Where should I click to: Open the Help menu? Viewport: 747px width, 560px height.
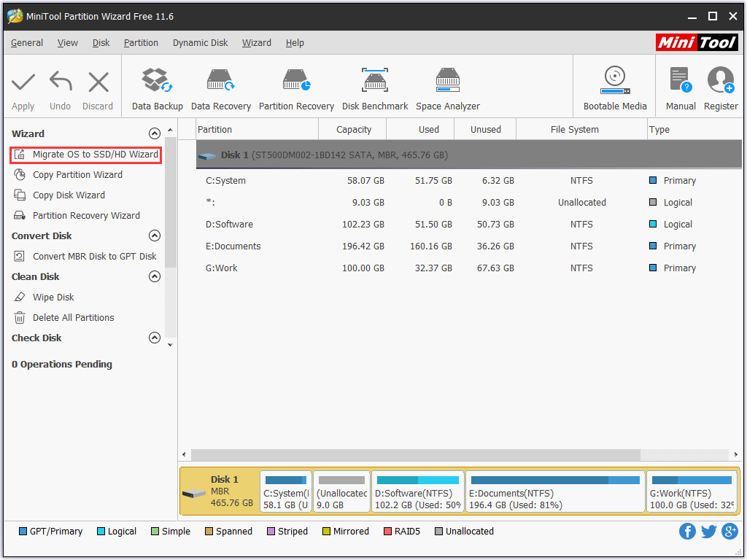click(x=295, y=43)
